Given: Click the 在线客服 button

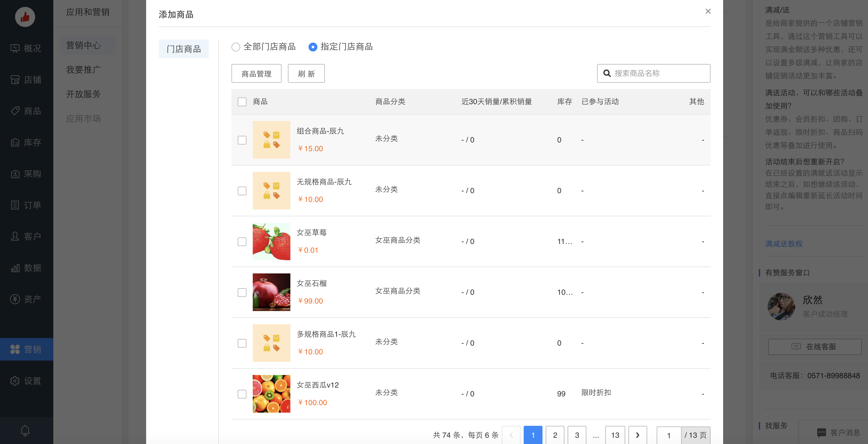Looking at the screenshot, I should (x=815, y=347).
